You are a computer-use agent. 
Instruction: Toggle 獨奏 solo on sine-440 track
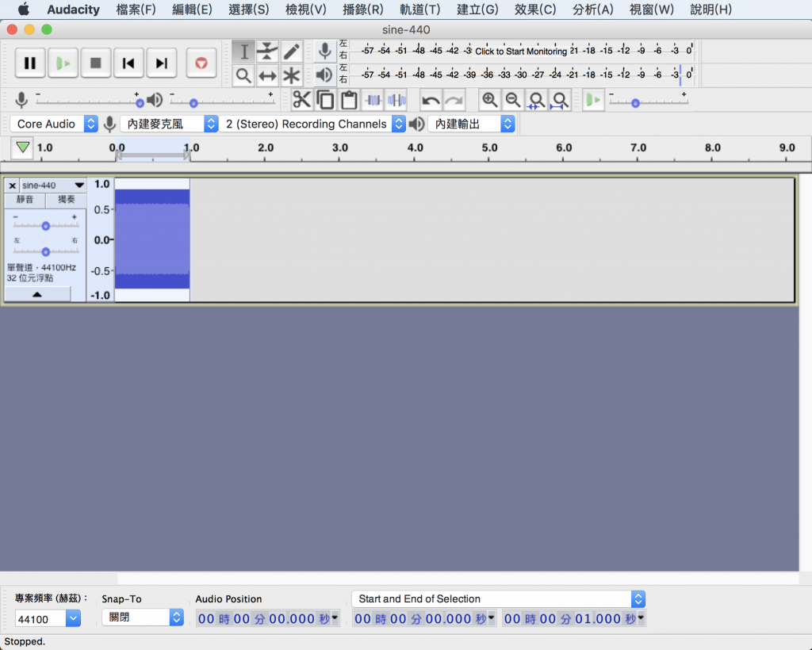click(x=66, y=200)
